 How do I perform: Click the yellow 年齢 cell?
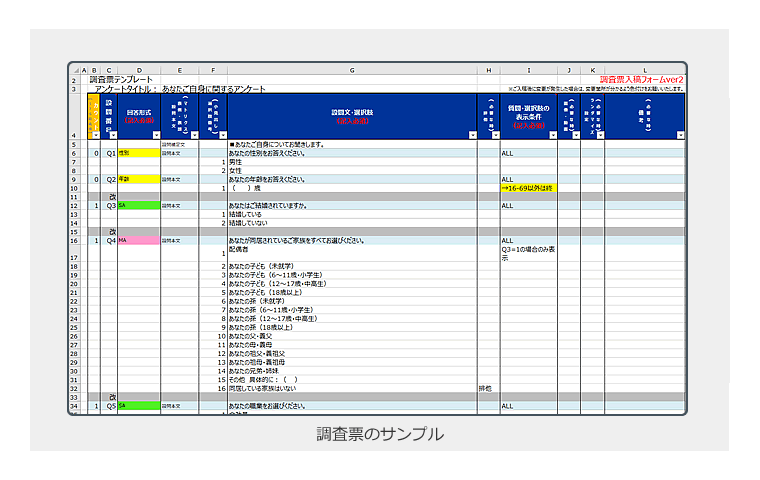click(139, 179)
